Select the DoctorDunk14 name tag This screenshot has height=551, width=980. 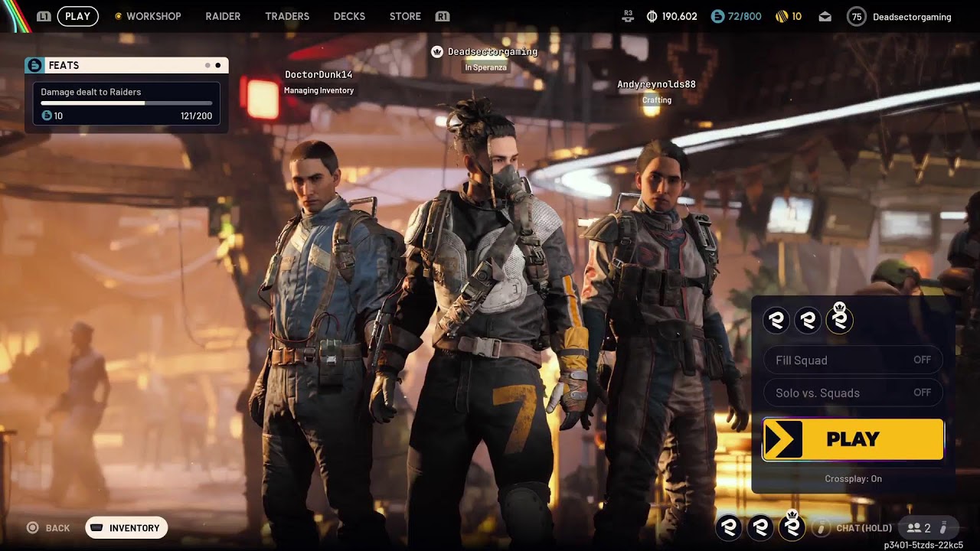318,74
